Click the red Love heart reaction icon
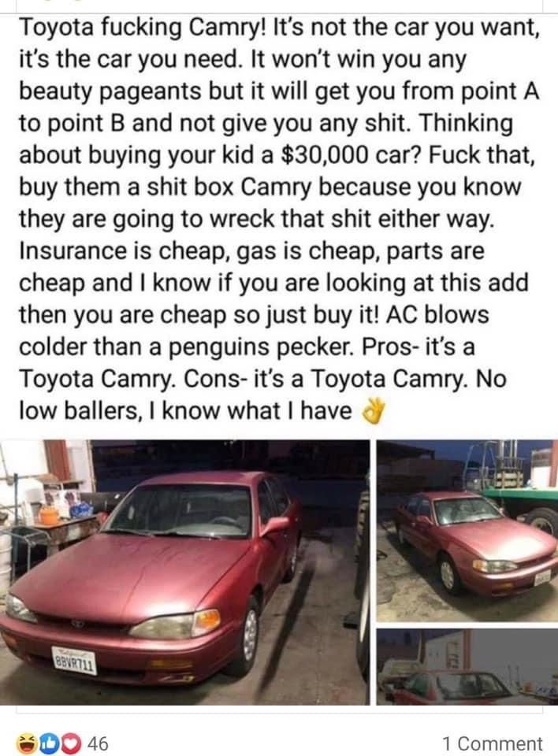Viewport: 558px width, 756px height. coord(72,743)
